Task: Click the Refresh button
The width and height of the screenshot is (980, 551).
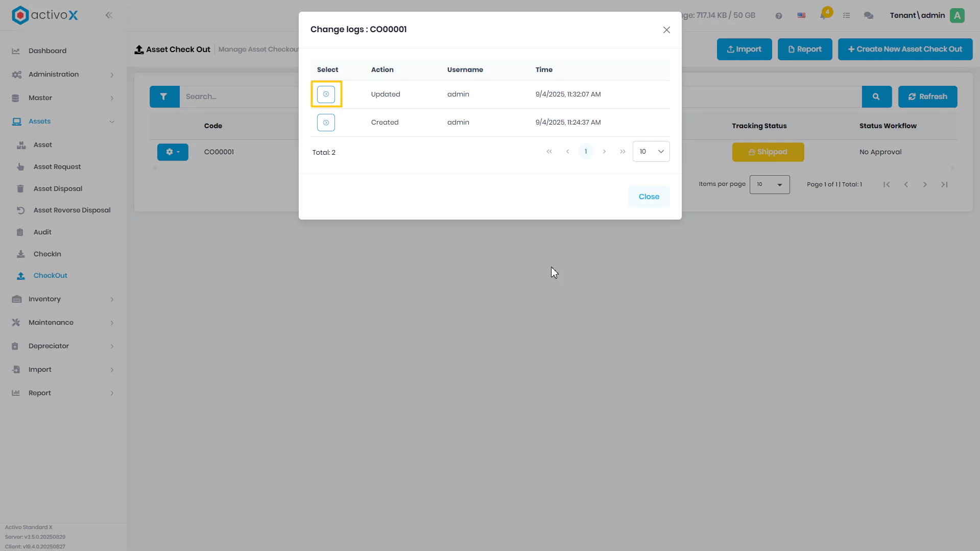Action: tap(927, 97)
